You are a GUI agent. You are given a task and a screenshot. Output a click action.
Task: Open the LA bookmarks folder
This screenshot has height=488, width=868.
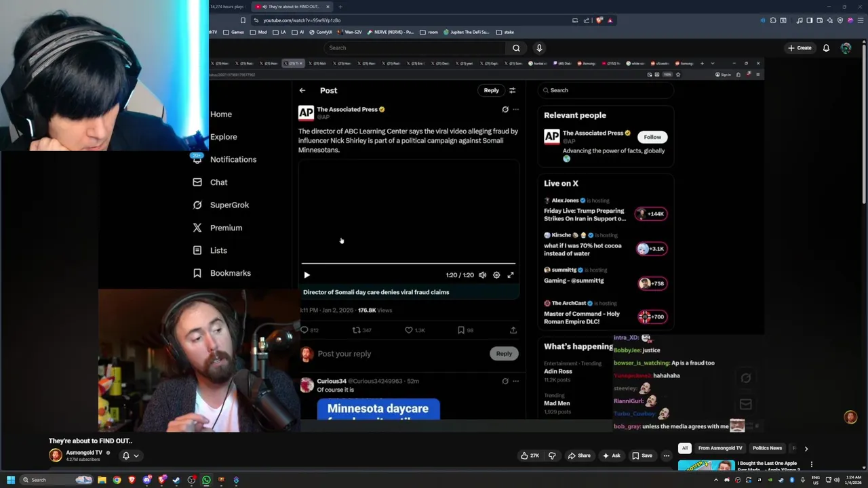279,32
